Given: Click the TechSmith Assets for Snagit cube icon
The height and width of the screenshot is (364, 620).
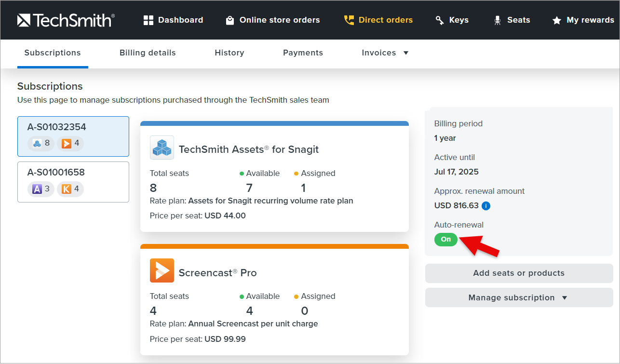Looking at the screenshot, I should (162, 148).
